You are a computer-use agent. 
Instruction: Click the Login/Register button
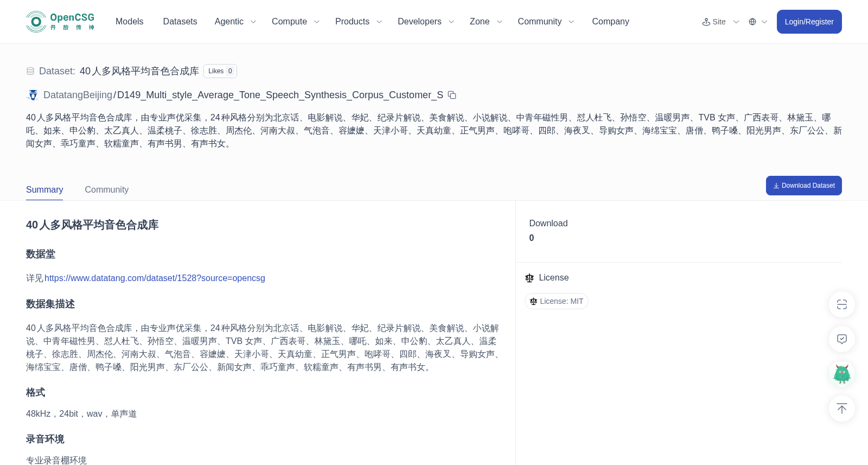(x=809, y=22)
